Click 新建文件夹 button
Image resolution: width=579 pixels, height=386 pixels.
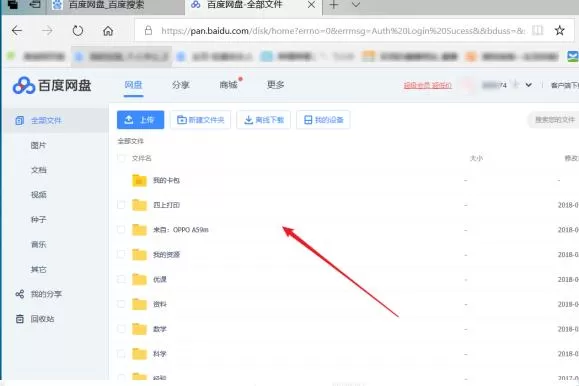(201, 120)
